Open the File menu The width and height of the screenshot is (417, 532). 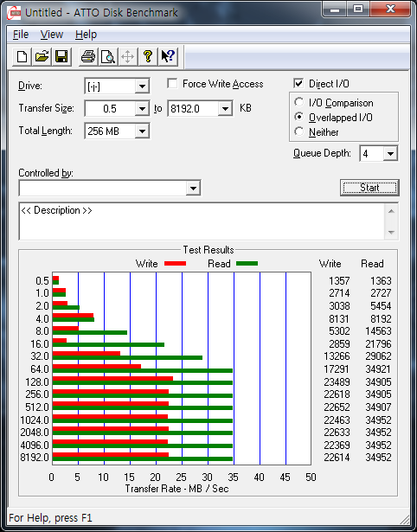pos(21,35)
